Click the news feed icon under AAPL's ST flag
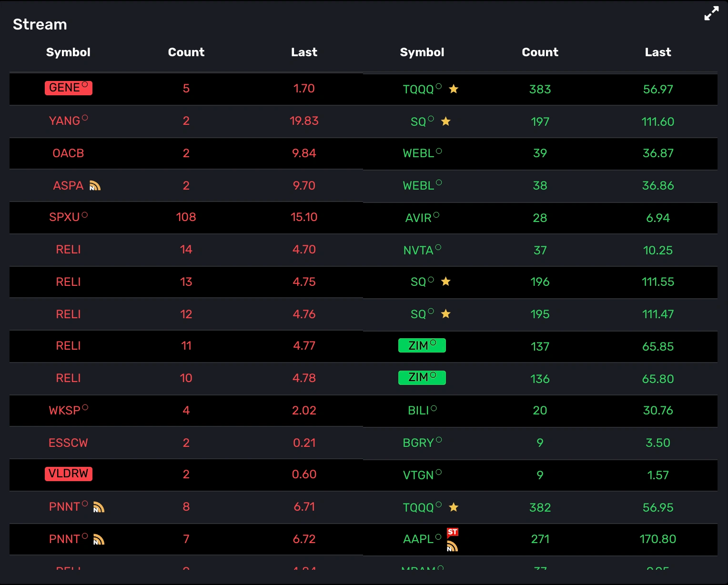This screenshot has width=728, height=585. 453,546
